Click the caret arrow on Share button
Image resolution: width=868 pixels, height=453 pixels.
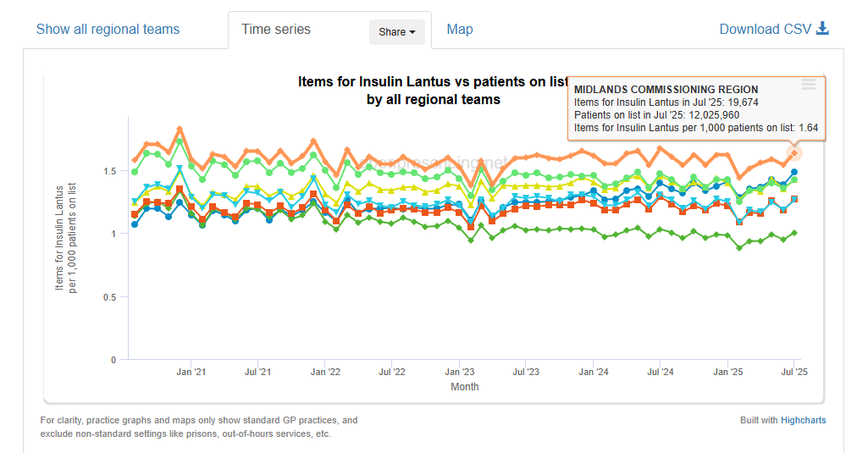click(x=412, y=32)
